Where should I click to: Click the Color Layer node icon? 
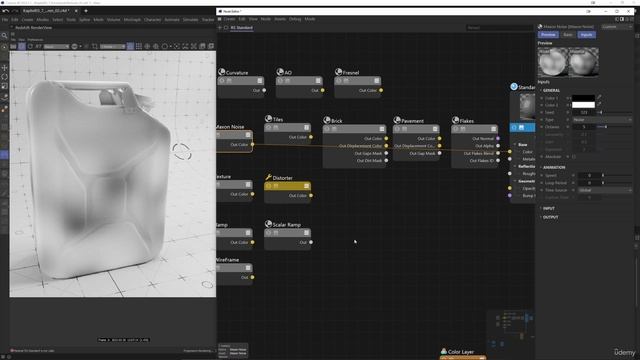[444, 351]
